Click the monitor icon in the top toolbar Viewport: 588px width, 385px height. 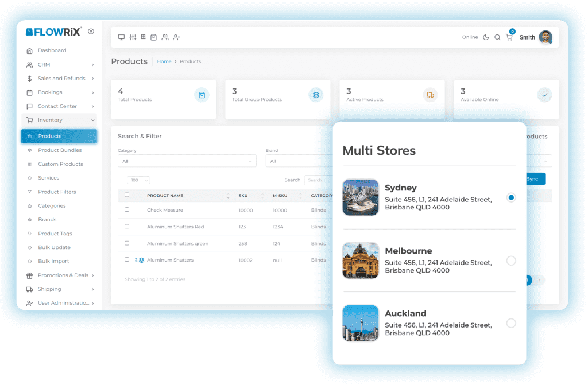121,37
